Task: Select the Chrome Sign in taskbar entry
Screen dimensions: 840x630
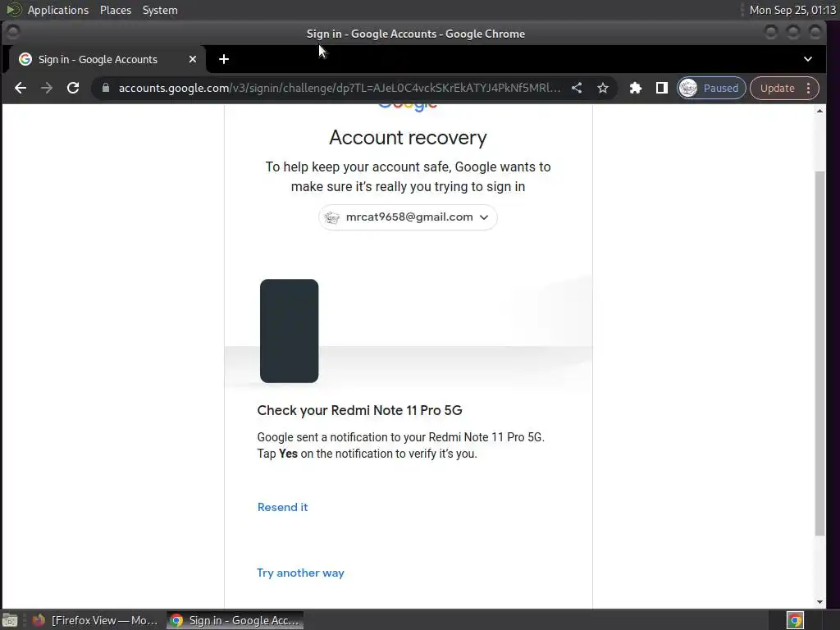Action: pyautogui.click(x=235, y=620)
